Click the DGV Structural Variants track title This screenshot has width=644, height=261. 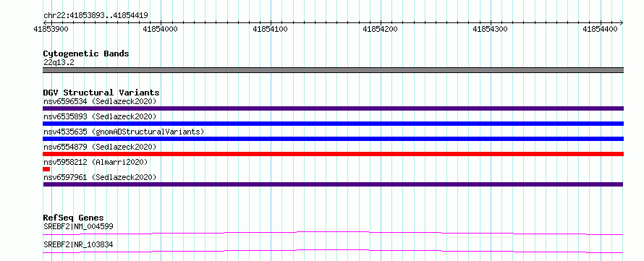pyautogui.click(x=101, y=93)
